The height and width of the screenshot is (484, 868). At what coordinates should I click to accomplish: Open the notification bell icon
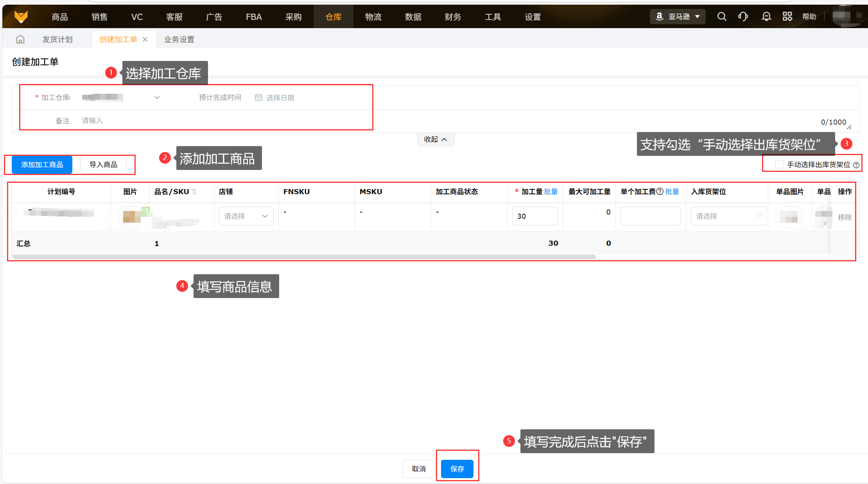point(766,16)
